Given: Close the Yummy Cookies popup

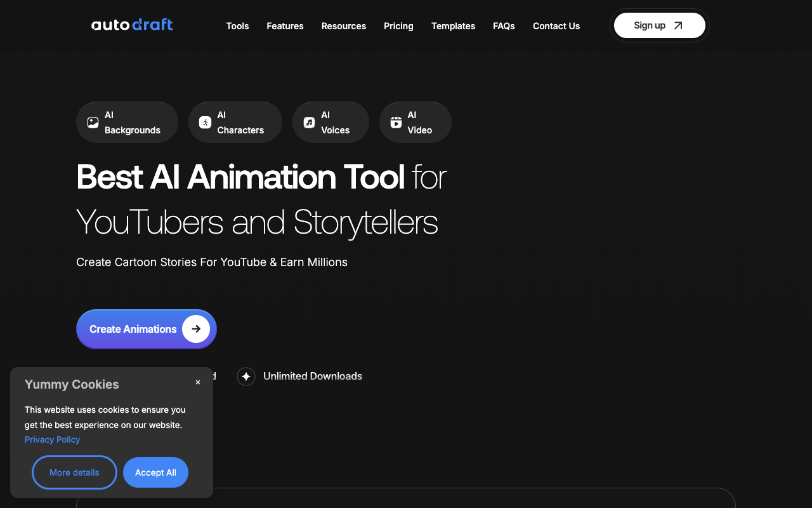Looking at the screenshot, I should point(198,382).
